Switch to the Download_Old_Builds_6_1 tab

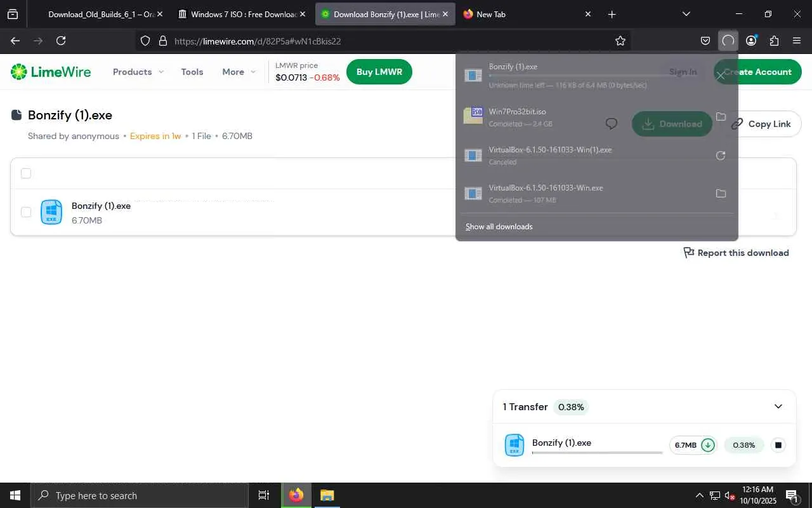click(98, 14)
